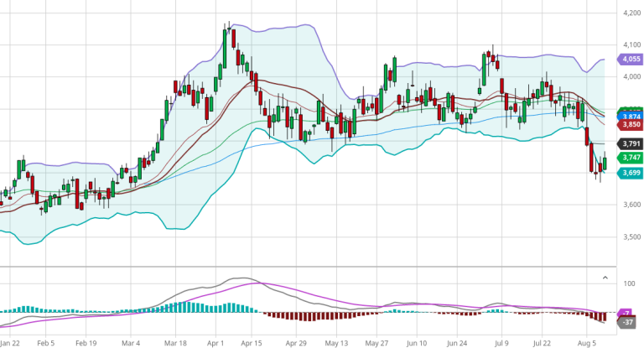Screen dimensions: 644x348
Task: Collapse the MACD indicator pane chevron
Action: pos(605,277)
